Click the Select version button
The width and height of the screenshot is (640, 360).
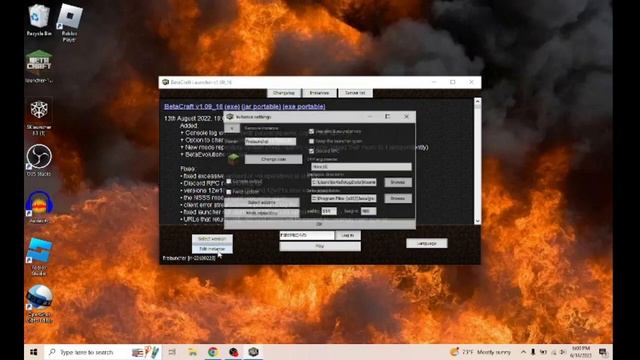coord(212,238)
